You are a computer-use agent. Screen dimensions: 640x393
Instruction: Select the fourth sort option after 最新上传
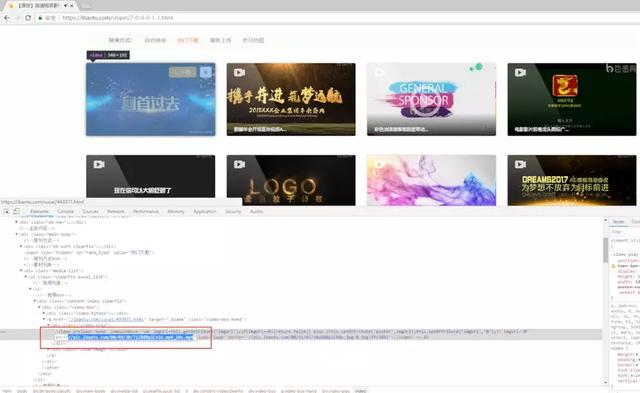[253, 40]
